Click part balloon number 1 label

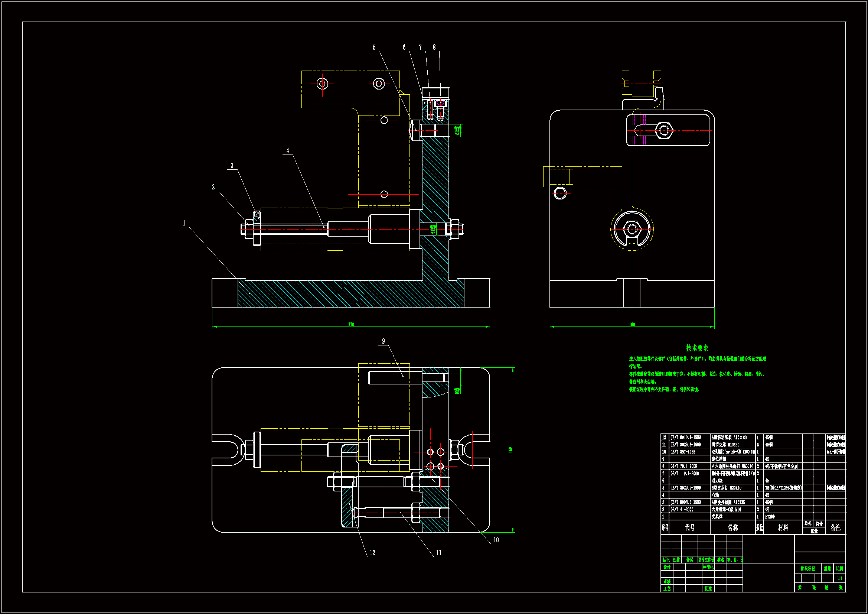point(184,223)
